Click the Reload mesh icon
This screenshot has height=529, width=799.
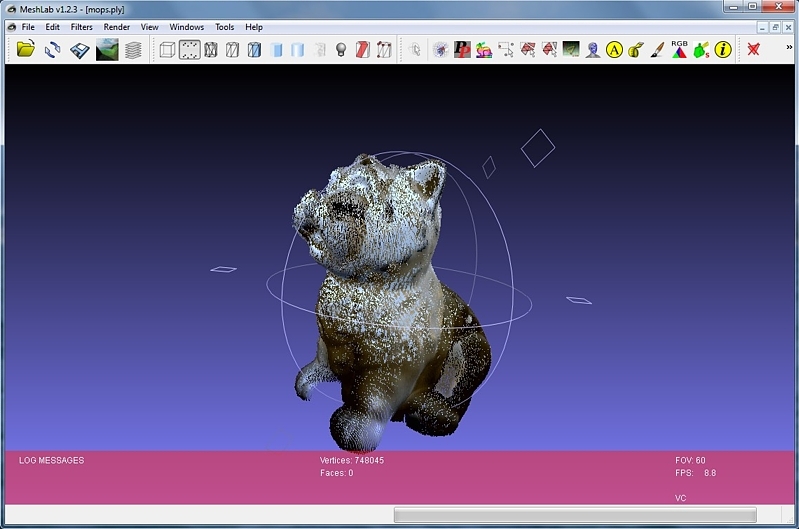coord(53,49)
